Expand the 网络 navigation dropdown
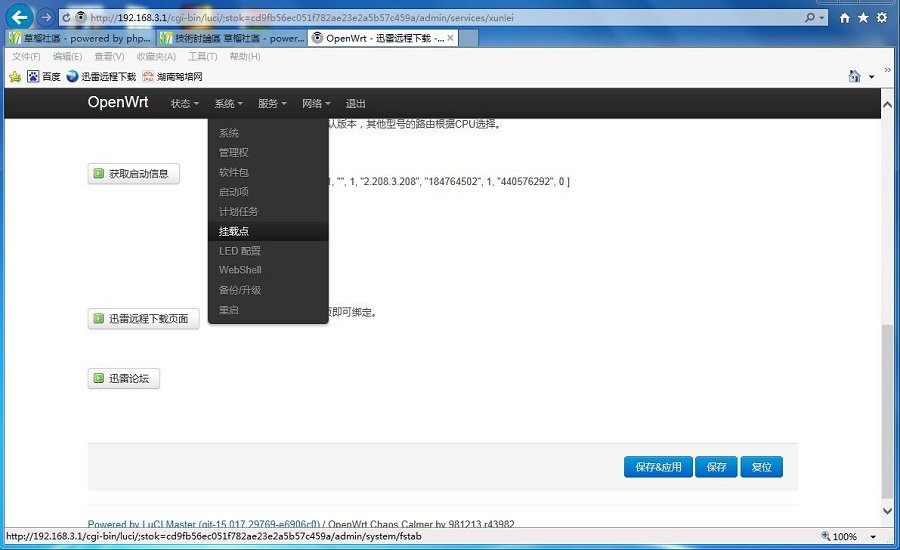This screenshot has width=900, height=550. pos(316,104)
